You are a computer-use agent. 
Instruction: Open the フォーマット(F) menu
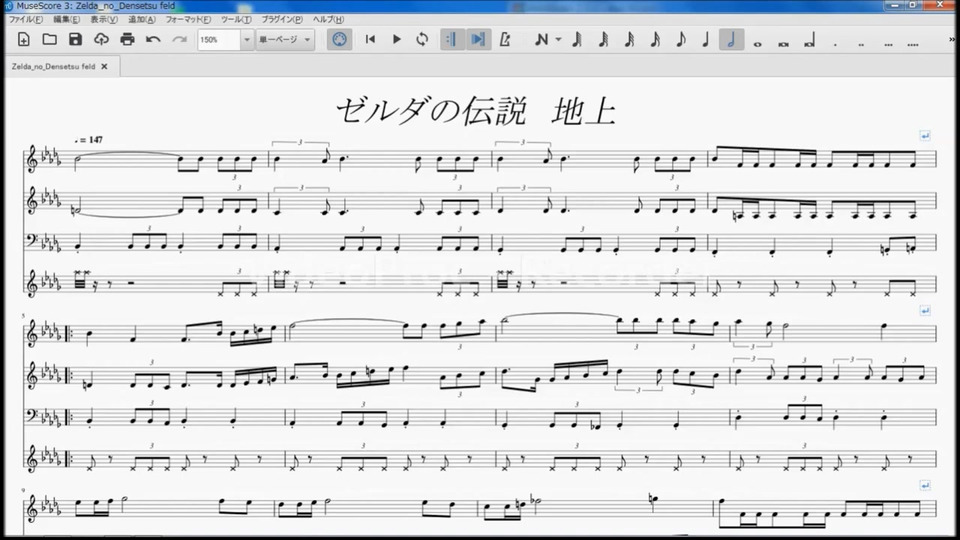[x=188, y=20]
